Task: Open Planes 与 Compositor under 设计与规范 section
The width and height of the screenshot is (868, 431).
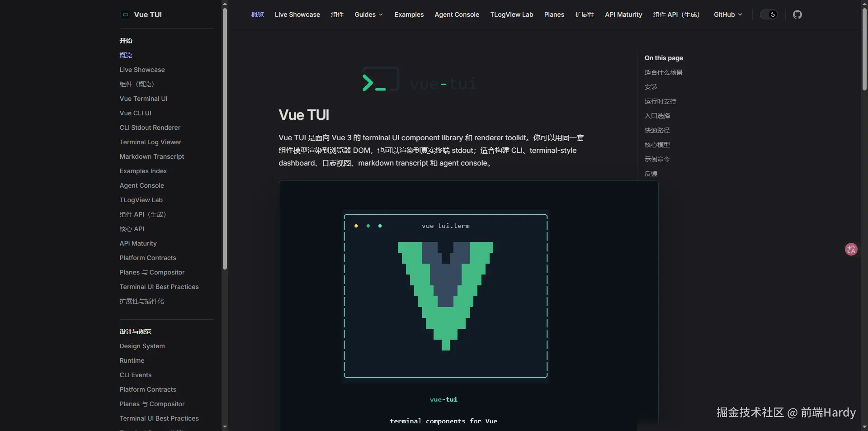Action: pos(152,404)
